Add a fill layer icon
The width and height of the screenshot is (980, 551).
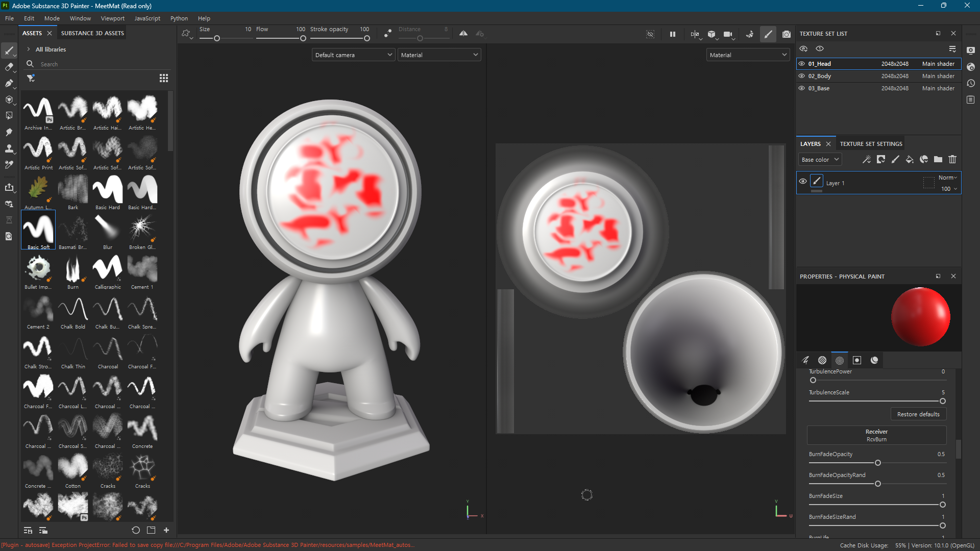click(x=910, y=160)
